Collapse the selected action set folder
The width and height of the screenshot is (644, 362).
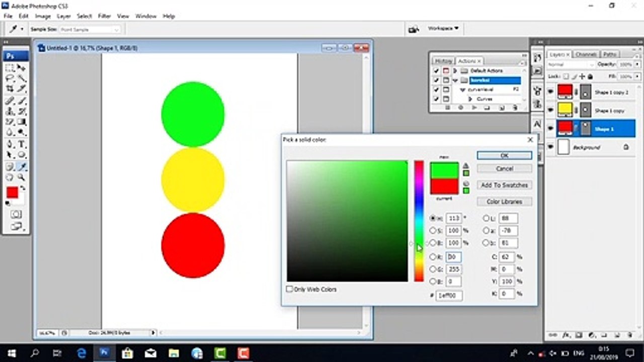click(x=455, y=80)
